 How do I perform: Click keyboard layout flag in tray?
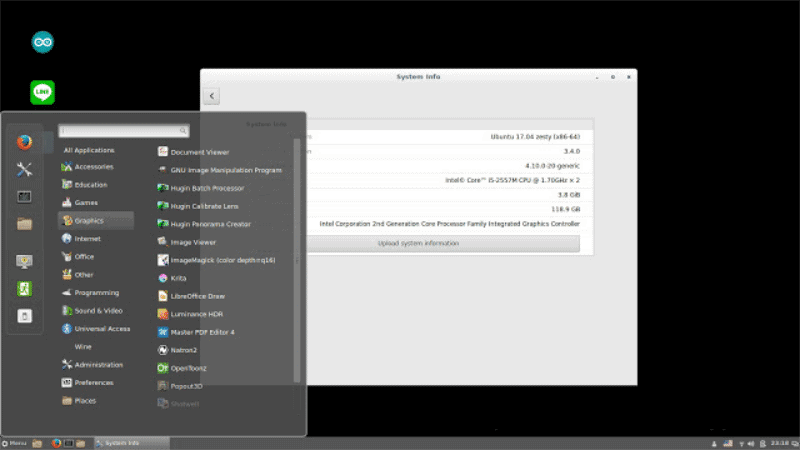point(728,444)
